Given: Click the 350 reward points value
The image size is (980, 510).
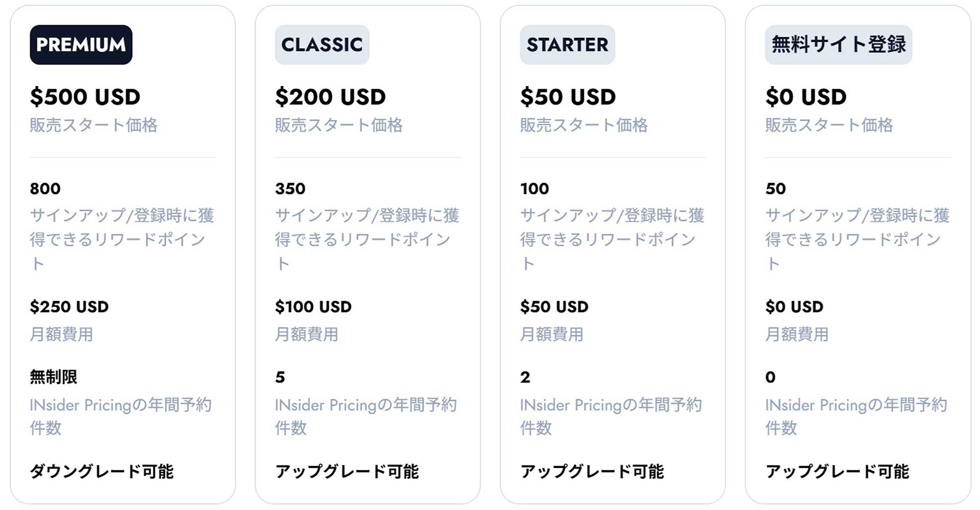Looking at the screenshot, I should tap(290, 189).
